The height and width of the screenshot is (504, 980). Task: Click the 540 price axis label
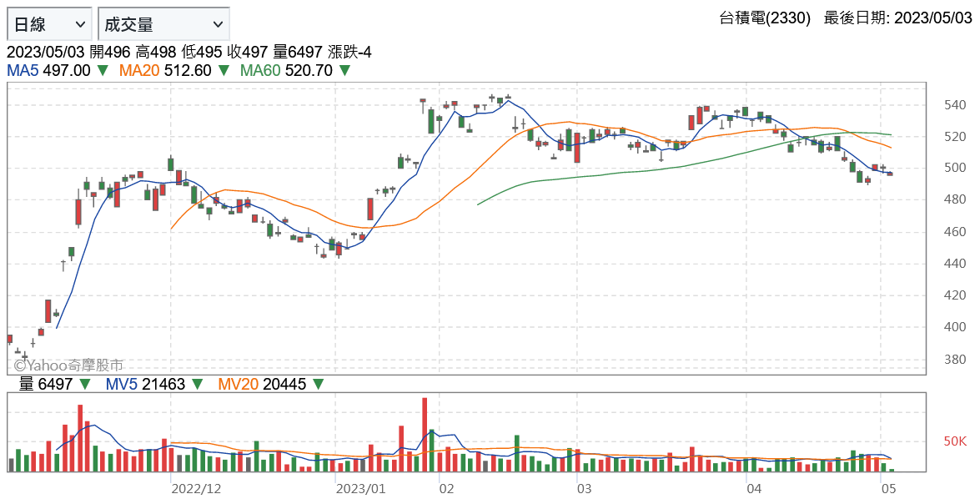click(954, 105)
